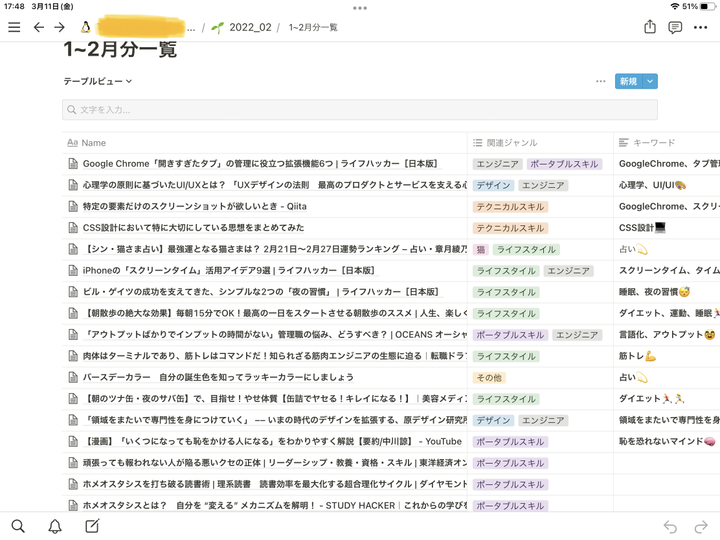The height and width of the screenshot is (540, 720).
Task: Click the 新規 button
Action: pyautogui.click(x=628, y=81)
